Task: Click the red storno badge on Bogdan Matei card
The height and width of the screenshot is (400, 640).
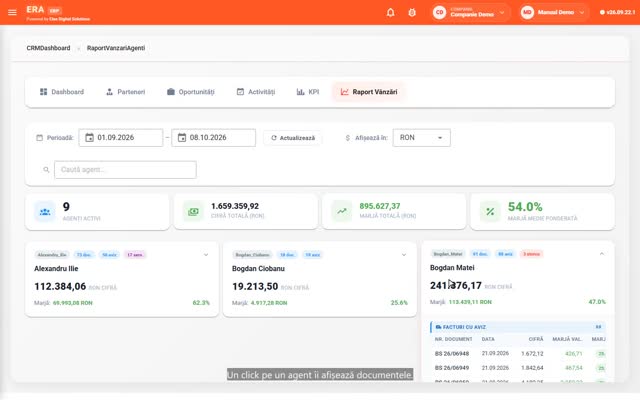Action: [x=531, y=254]
